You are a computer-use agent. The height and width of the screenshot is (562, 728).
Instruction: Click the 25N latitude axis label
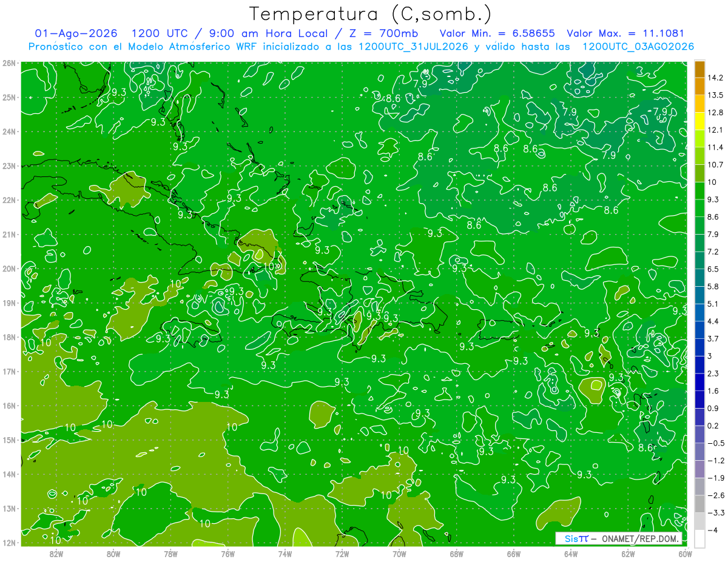(8, 97)
